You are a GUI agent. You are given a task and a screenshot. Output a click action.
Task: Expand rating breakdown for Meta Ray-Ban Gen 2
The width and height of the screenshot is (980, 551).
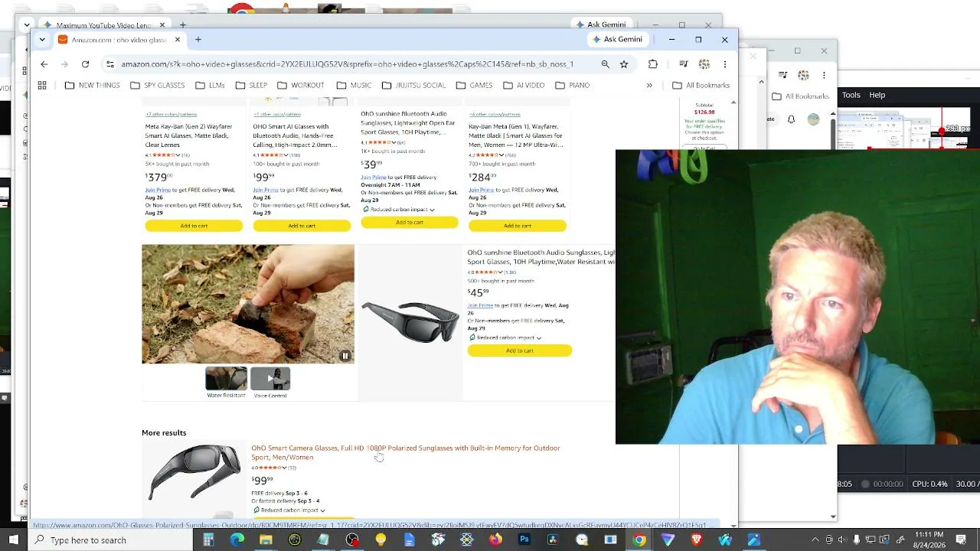[179, 155]
